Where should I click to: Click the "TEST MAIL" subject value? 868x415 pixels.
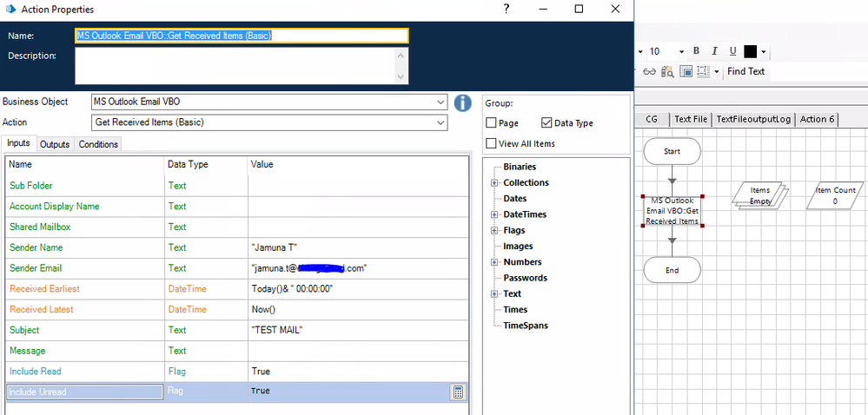(x=277, y=330)
